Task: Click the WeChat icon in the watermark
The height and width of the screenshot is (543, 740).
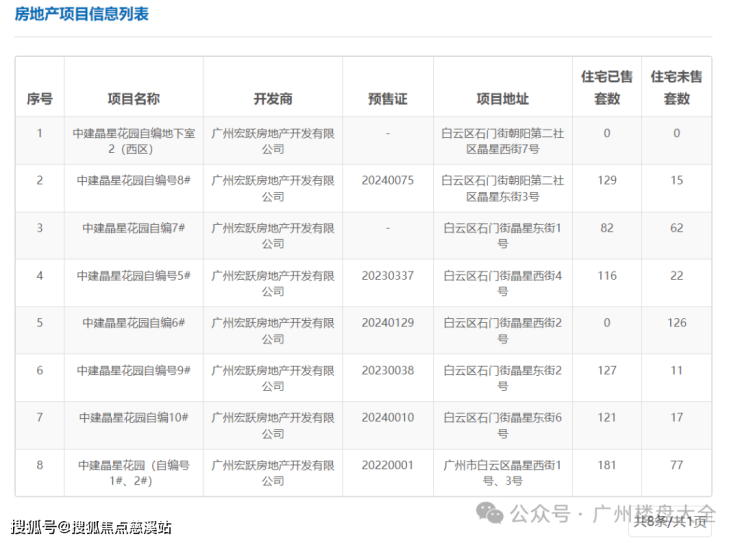Action: click(x=490, y=514)
